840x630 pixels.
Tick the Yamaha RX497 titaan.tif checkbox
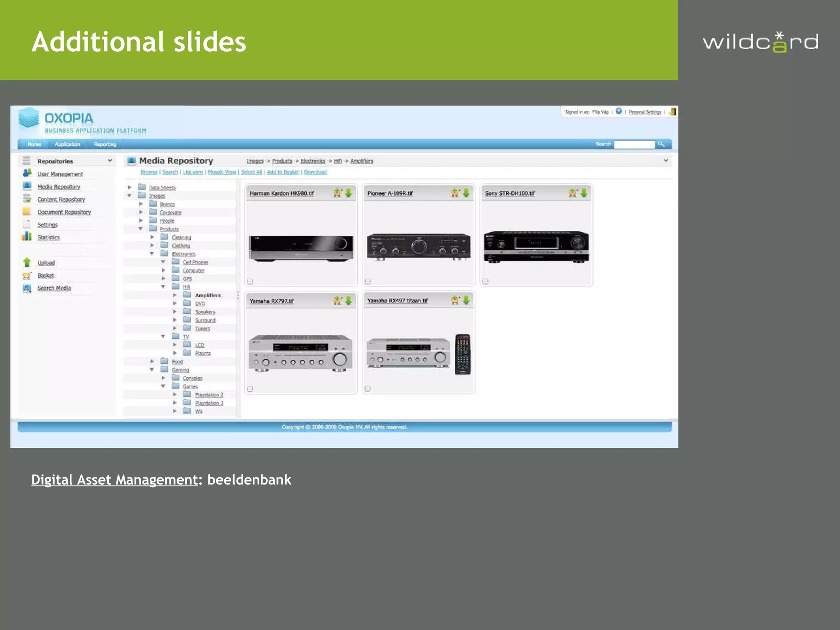pos(368,388)
